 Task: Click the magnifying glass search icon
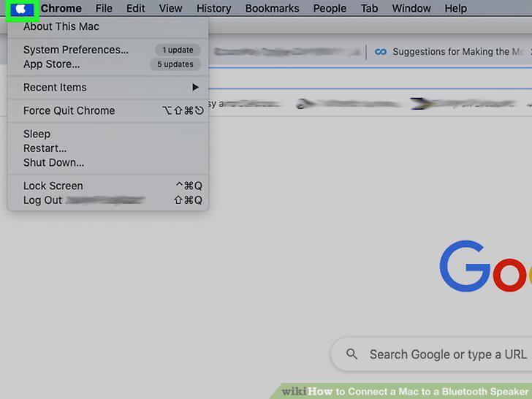click(x=351, y=354)
